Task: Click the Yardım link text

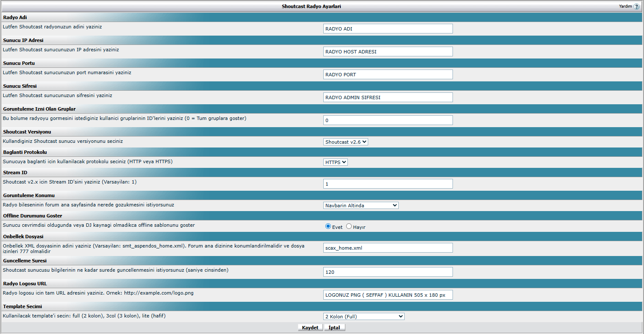Action: click(625, 6)
